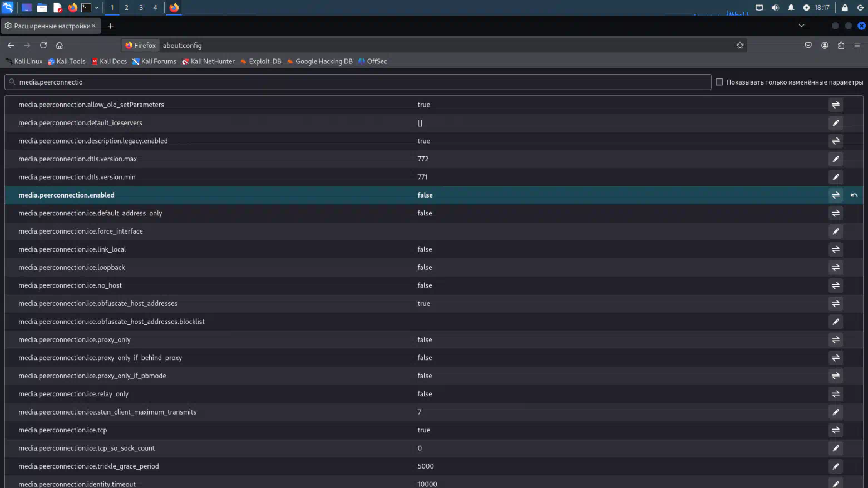Bookmark this page with star icon
This screenshot has height=488, width=868.
pos(739,46)
